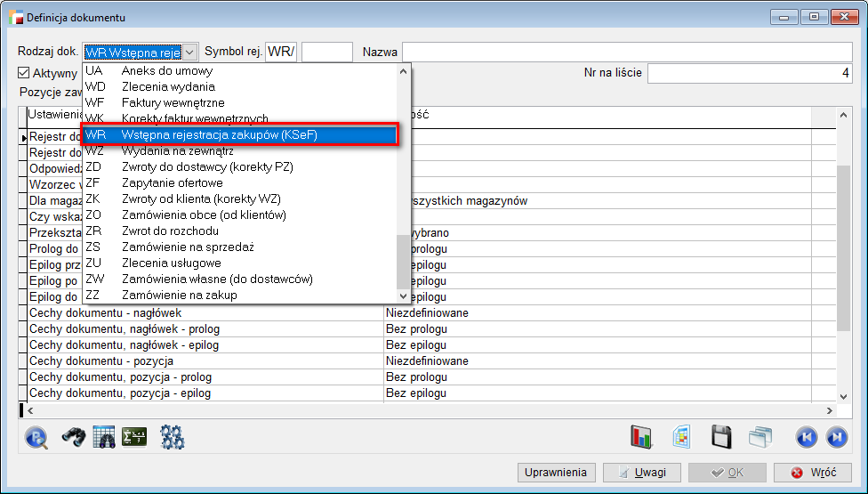Collapse the Rodzaj dok. dropdown list
The image size is (868, 494).
[x=190, y=53]
